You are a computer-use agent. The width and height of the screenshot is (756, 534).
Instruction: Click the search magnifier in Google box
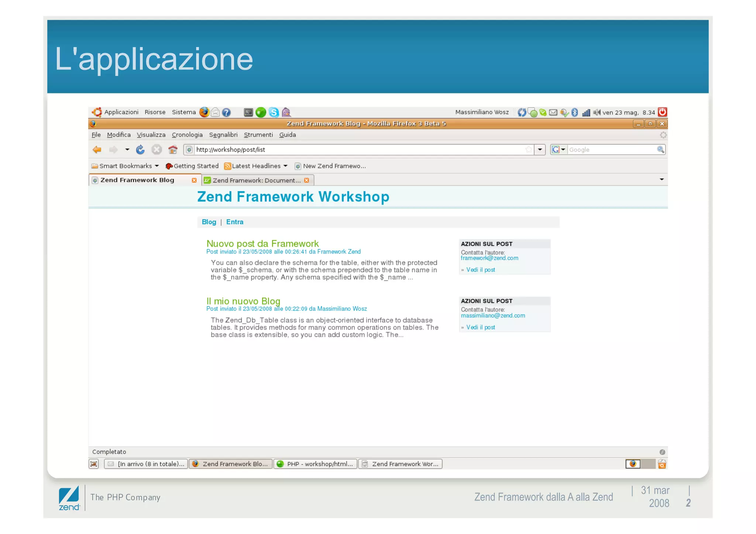(660, 149)
